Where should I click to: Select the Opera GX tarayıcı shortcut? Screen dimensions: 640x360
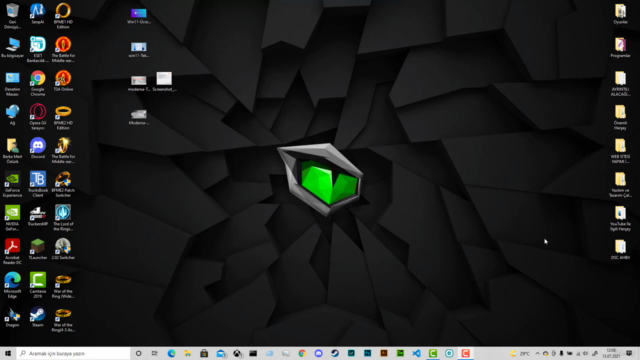pos(38,117)
